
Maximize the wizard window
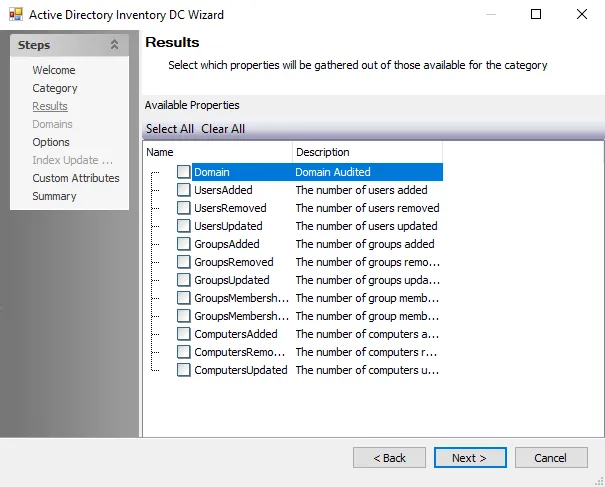[x=536, y=14]
